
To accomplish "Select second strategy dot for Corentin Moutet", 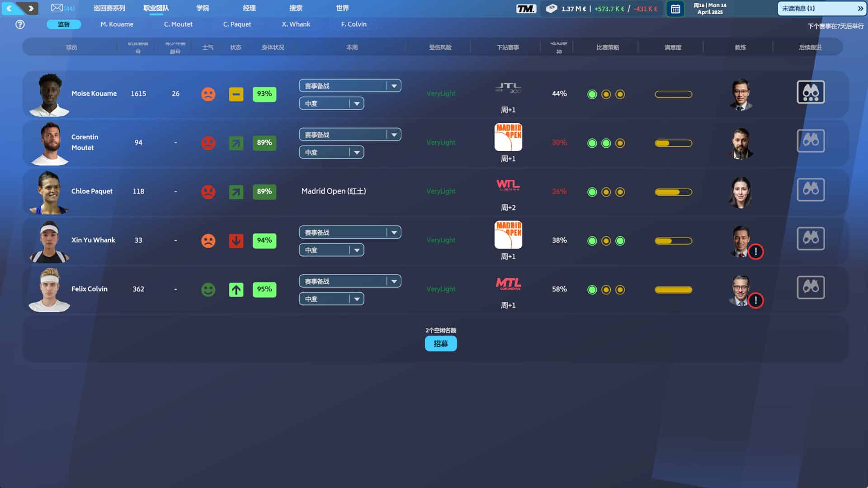I will click(606, 143).
